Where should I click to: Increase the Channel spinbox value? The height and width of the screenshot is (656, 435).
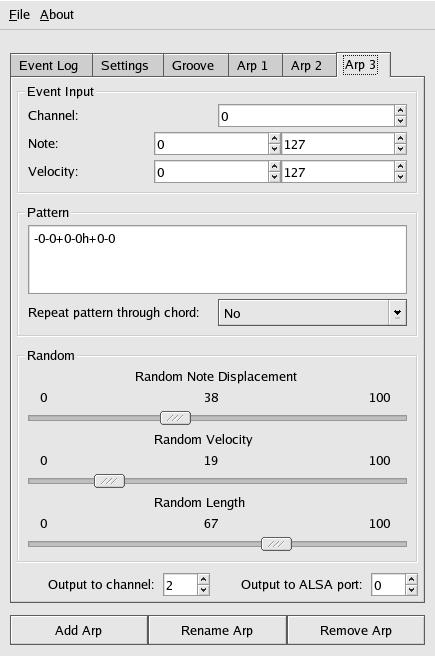[400, 110]
